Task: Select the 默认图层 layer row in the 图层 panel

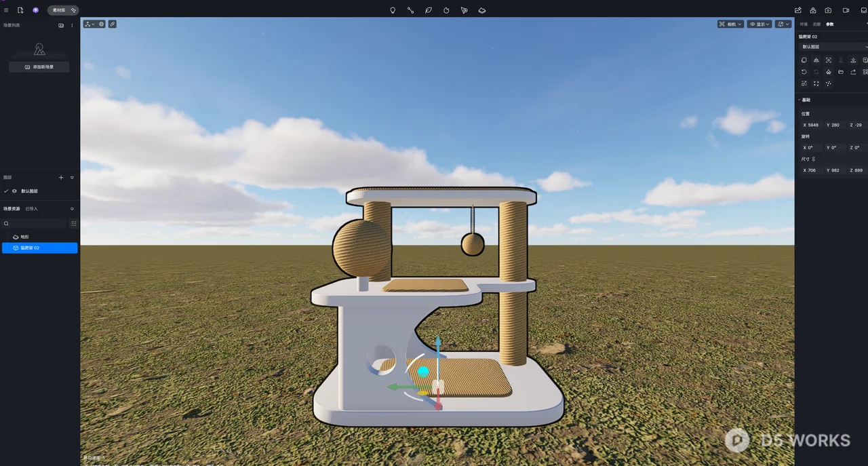Action: click(x=39, y=191)
